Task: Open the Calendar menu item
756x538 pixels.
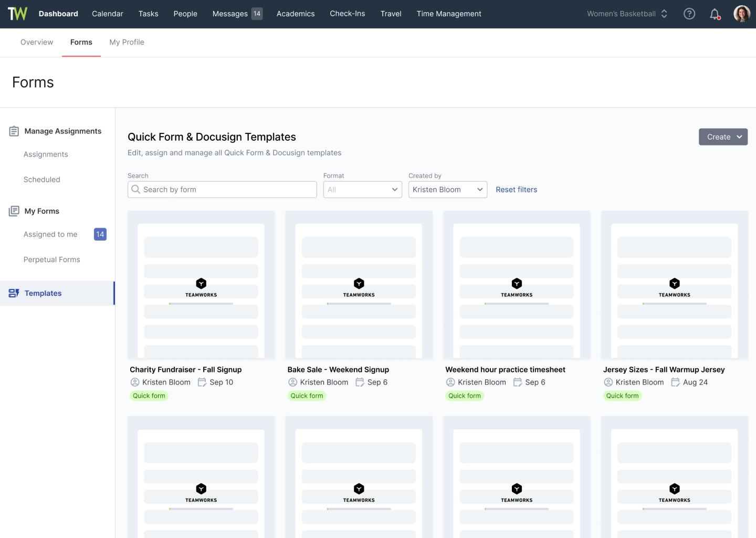Action: [108, 14]
